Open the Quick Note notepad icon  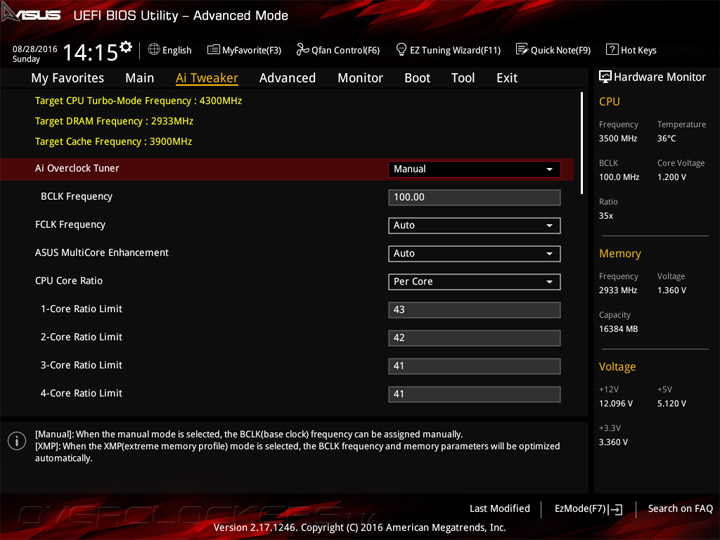click(522, 49)
